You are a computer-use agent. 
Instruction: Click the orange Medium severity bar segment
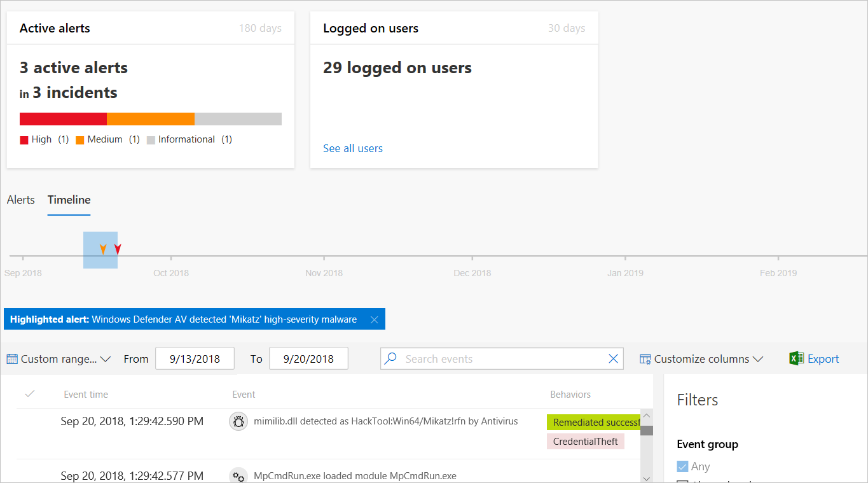[x=151, y=119]
